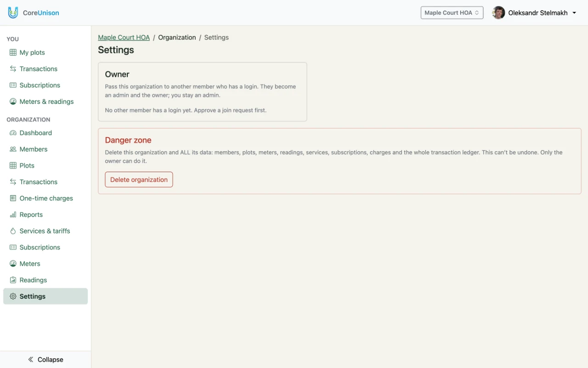The image size is (588, 368).
Task: Open Reports from the sidebar
Action: pos(45,215)
